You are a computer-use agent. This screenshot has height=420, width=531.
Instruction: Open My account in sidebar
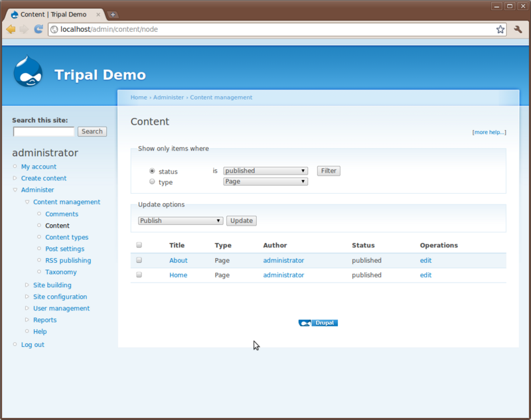(x=38, y=167)
